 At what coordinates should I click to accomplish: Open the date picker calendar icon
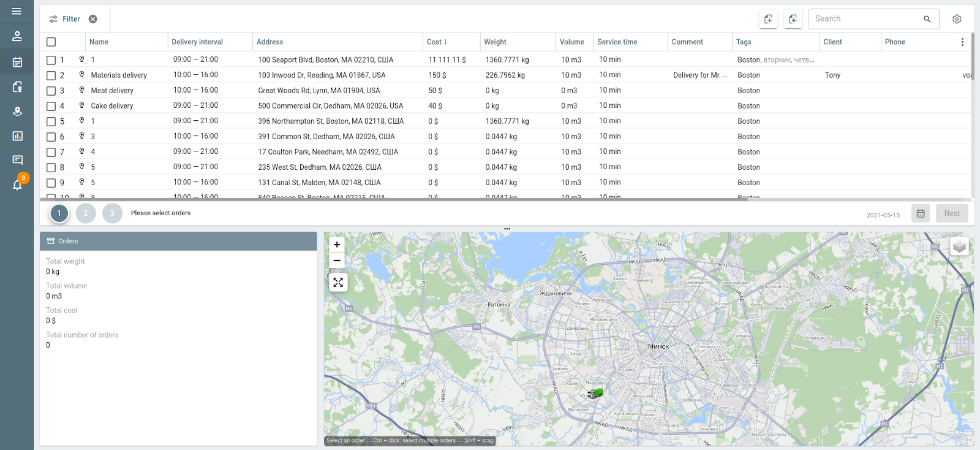coord(921,213)
